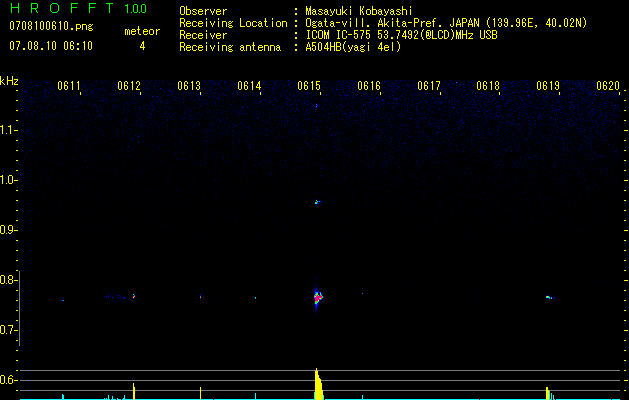Click the Receiving Location label
The width and height of the screenshot is (629, 400).
[233, 23]
